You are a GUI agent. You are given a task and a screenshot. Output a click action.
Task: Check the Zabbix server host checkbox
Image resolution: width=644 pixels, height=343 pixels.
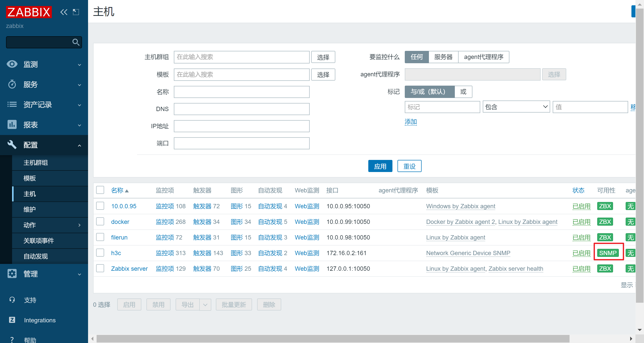100,268
